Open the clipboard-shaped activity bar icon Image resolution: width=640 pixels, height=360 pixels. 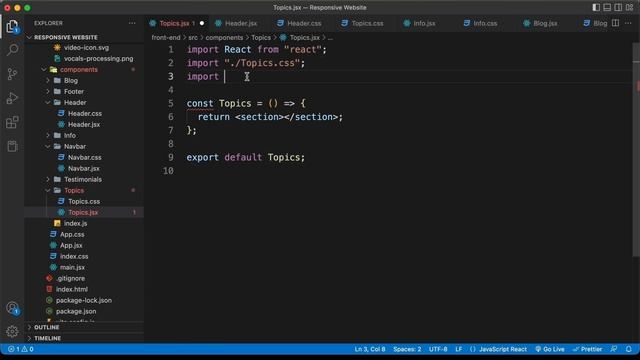tap(12, 146)
